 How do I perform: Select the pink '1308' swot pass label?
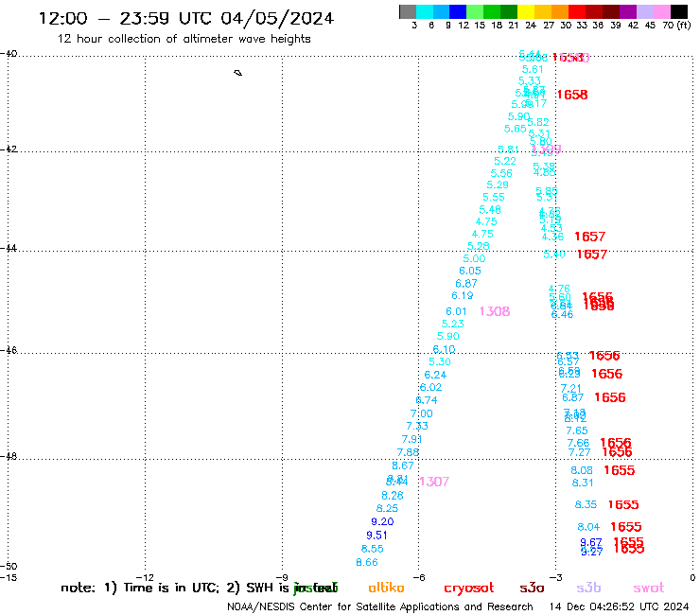(x=495, y=311)
